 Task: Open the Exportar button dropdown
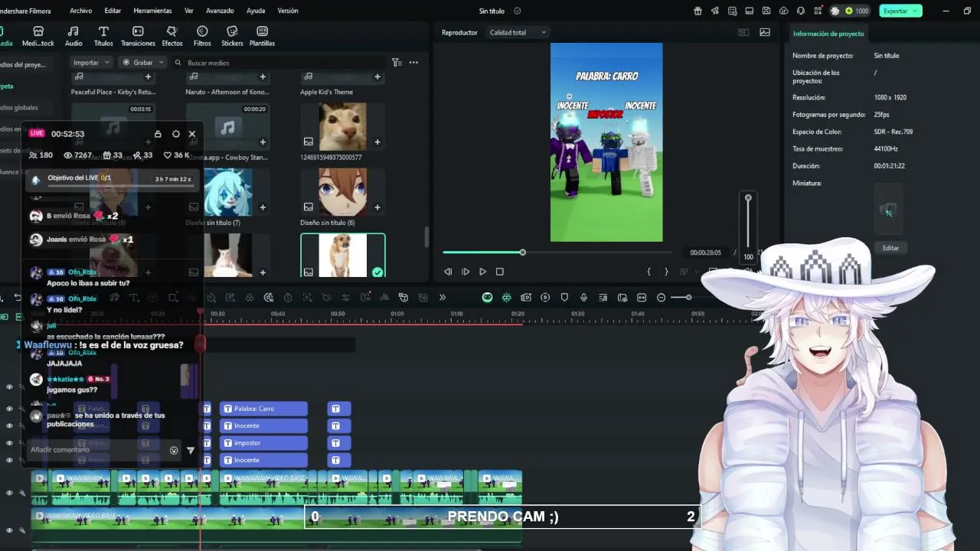(x=916, y=11)
